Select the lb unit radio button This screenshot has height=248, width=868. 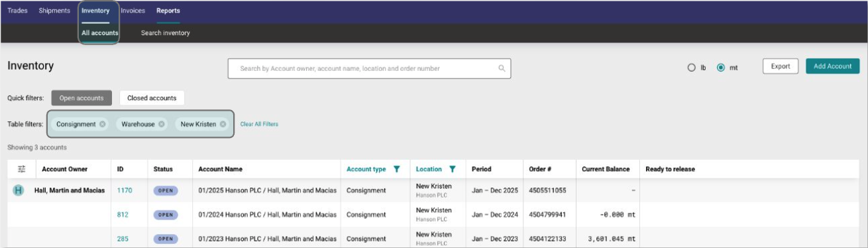tap(692, 68)
